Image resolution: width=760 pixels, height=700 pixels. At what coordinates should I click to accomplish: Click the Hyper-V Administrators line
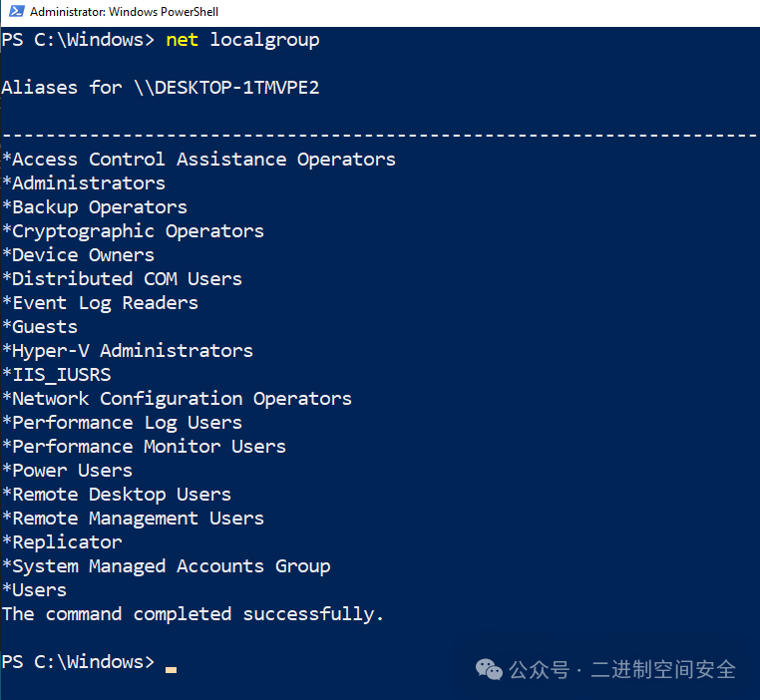[128, 351]
